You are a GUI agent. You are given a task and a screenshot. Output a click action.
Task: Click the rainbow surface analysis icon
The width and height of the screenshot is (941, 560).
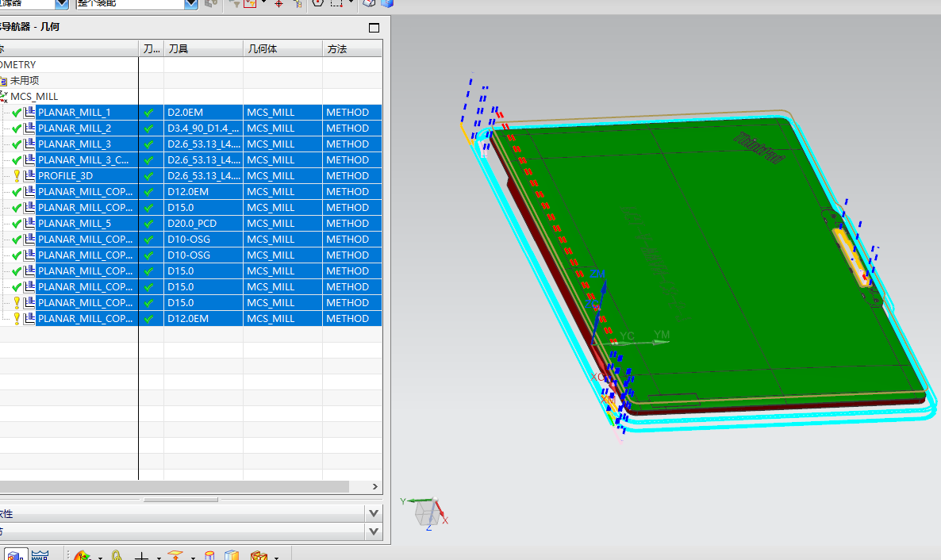point(83,556)
